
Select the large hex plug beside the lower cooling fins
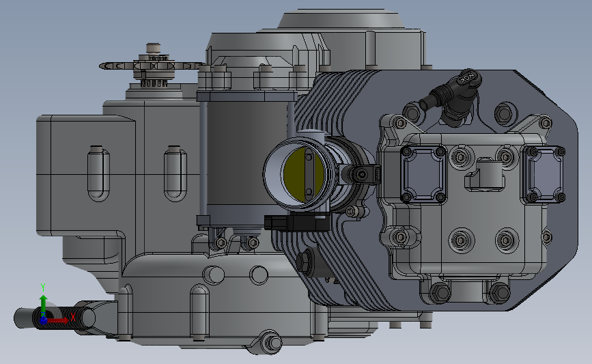305,262
